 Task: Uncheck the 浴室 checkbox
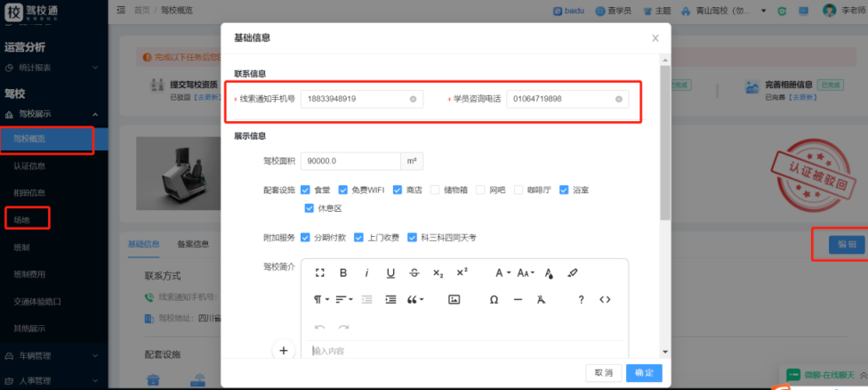coord(564,190)
